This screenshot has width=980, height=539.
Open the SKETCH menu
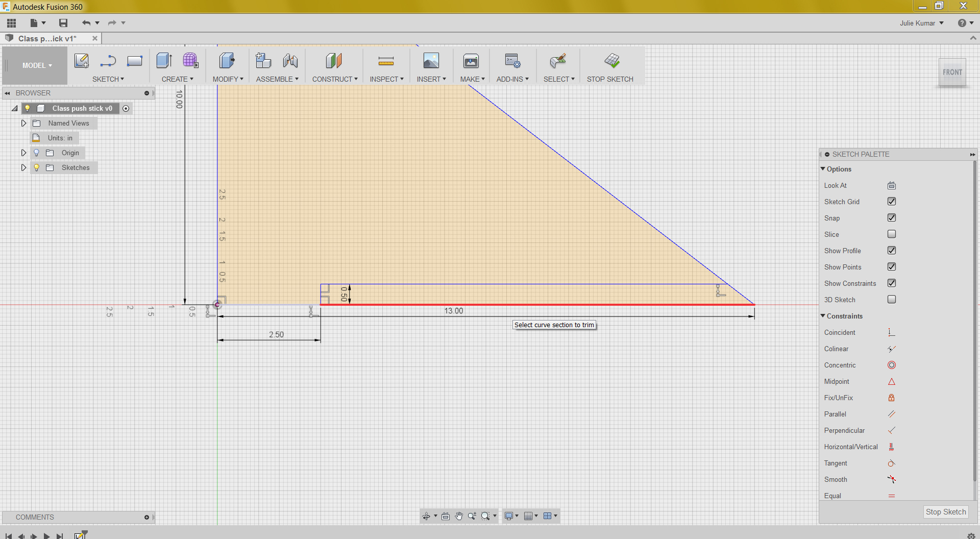[x=108, y=79]
